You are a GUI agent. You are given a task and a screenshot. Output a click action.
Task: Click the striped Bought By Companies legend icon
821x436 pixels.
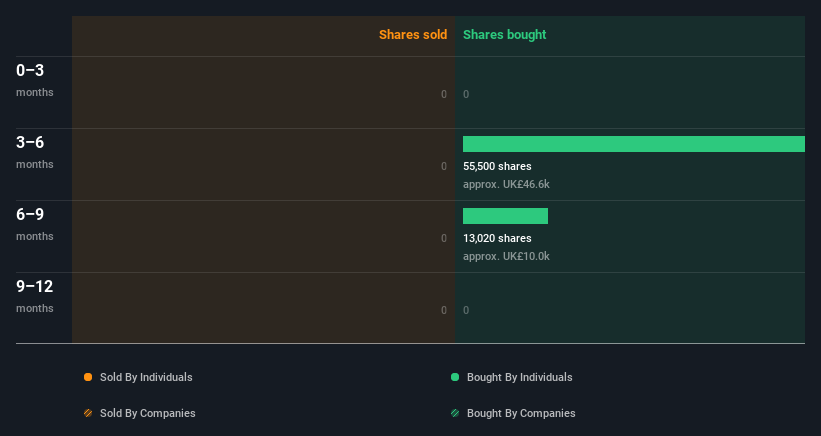click(455, 413)
